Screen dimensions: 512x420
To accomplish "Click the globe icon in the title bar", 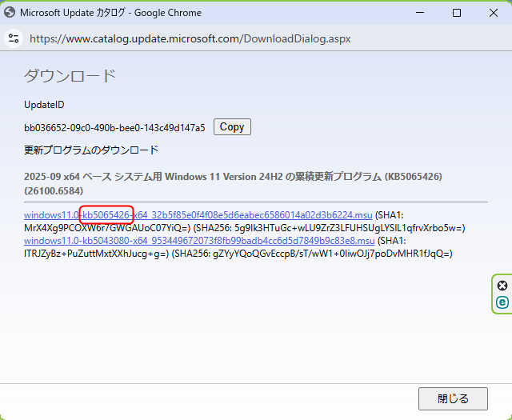I will 11,13.
